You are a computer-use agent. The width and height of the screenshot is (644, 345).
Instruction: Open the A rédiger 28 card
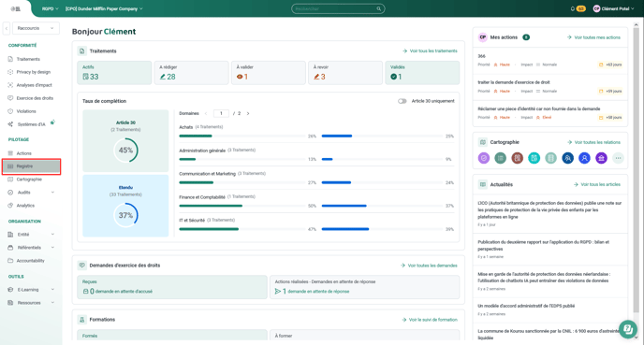pos(191,73)
